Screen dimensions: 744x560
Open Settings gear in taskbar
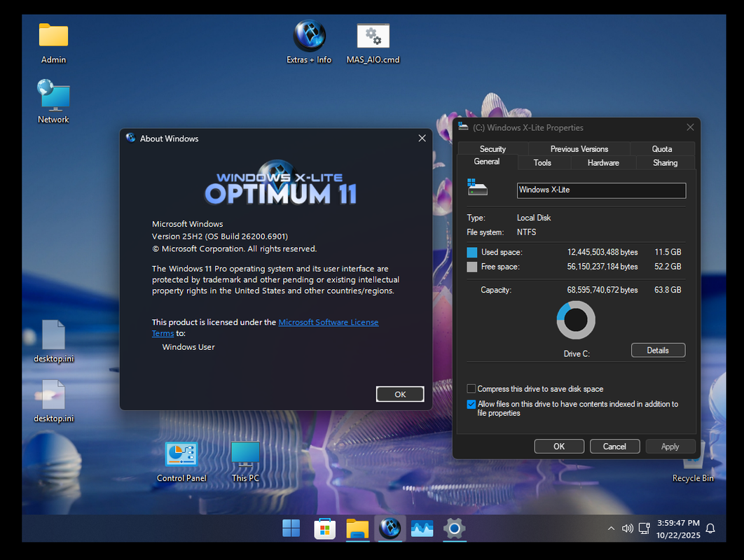pos(454,528)
